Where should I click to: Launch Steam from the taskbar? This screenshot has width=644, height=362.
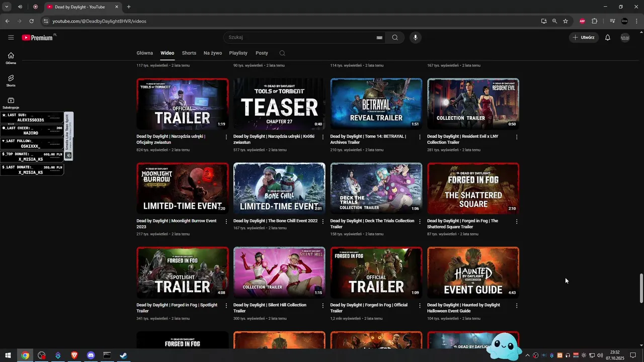pos(123,355)
